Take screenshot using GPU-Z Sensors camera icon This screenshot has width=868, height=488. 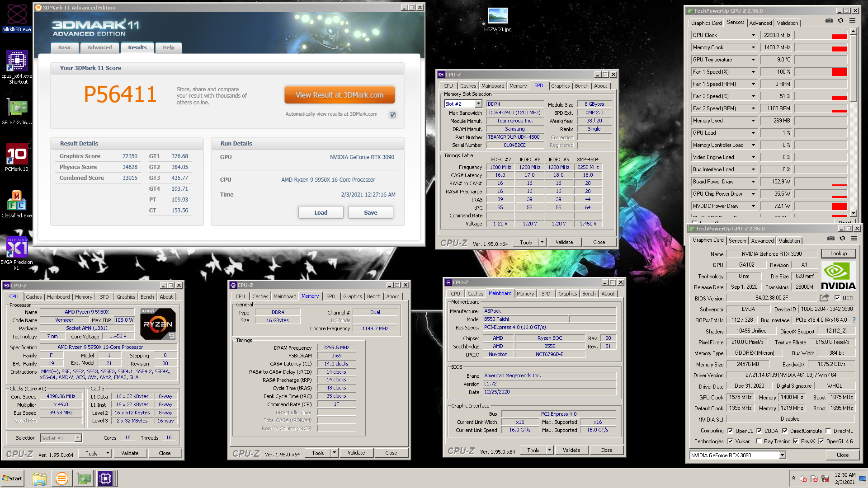click(x=829, y=21)
